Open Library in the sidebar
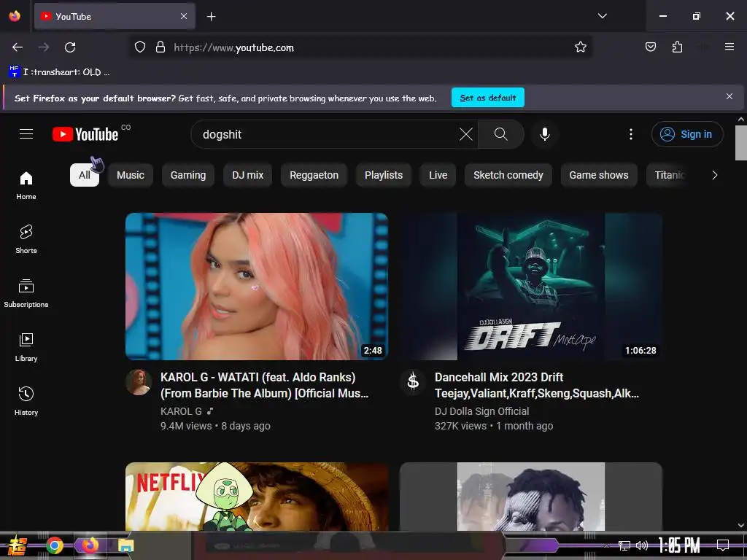 (26, 348)
